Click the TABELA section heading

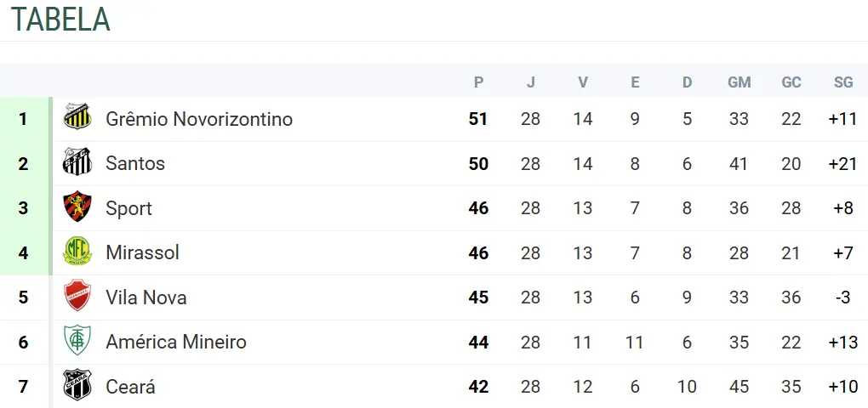60,20
